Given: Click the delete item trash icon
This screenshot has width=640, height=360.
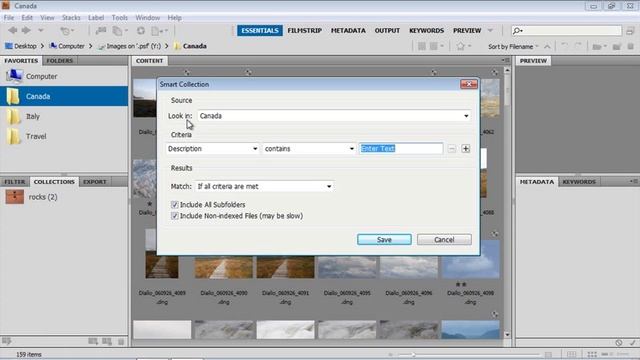Looking at the screenshot, I should pos(631,47).
